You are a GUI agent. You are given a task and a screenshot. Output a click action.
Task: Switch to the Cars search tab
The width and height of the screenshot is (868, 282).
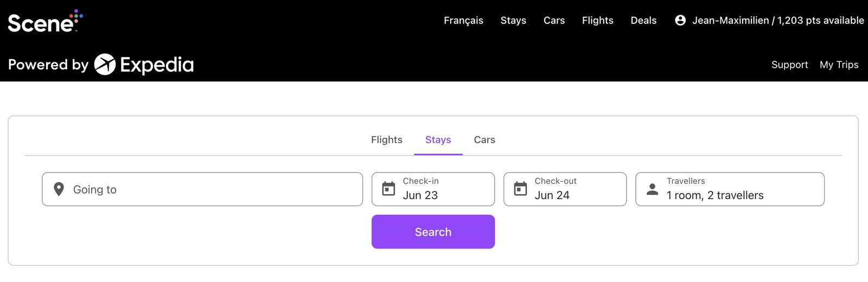tap(484, 140)
